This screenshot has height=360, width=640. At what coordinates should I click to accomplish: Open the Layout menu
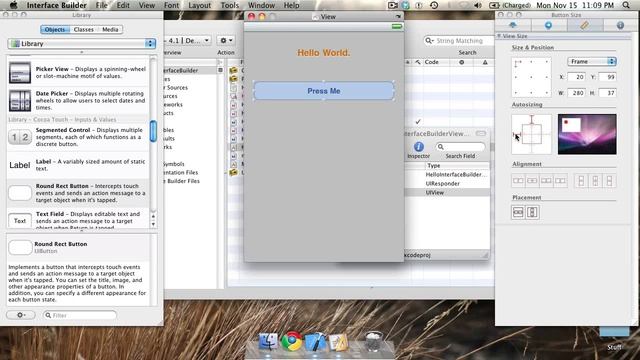200,5
